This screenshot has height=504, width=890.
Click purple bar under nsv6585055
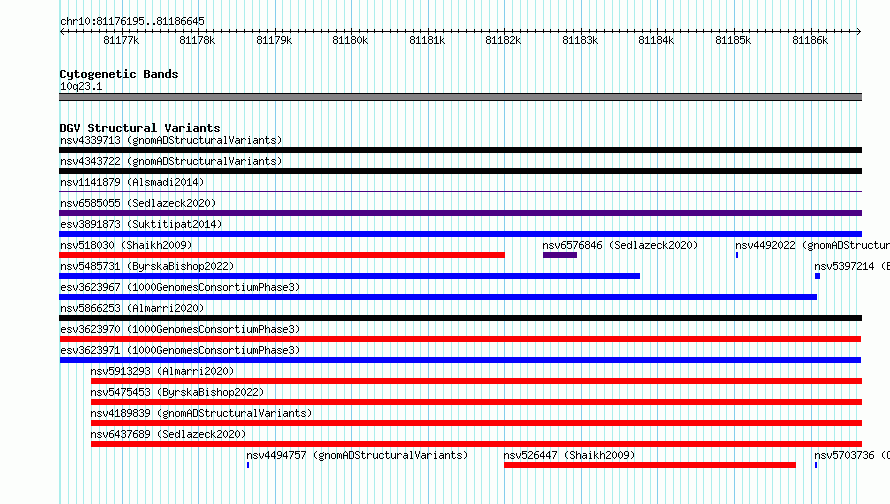[460, 213]
